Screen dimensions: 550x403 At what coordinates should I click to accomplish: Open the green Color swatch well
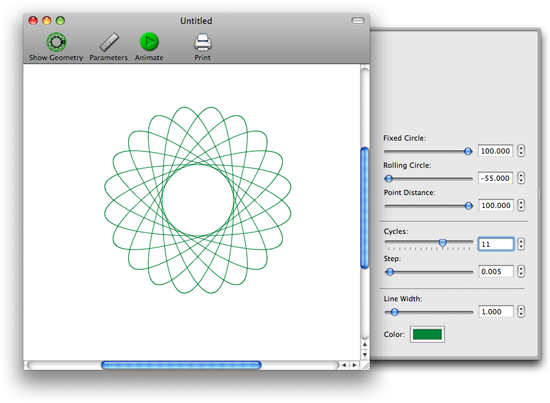427,334
